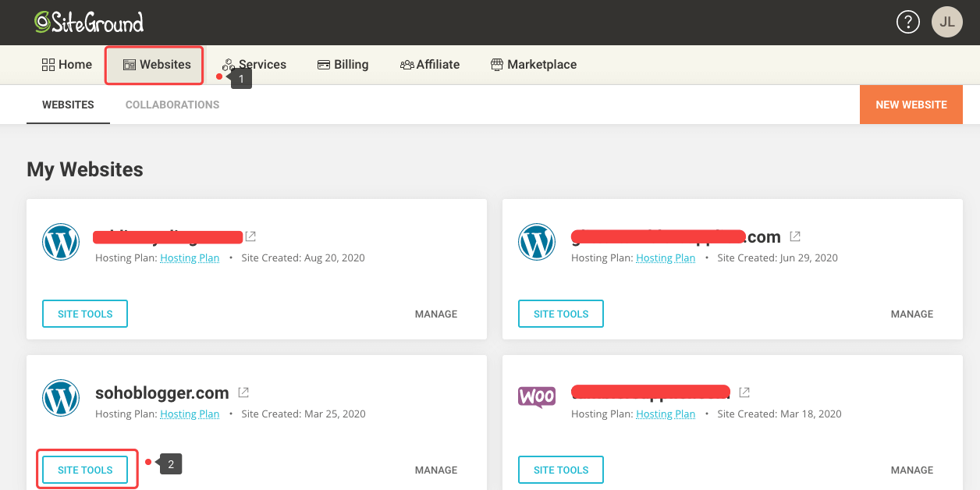Open Hosting Plan link for sohoblogger.com

pos(190,414)
